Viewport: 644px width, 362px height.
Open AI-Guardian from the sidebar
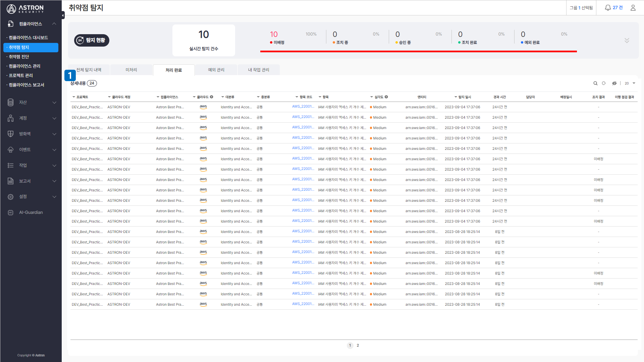(31, 213)
